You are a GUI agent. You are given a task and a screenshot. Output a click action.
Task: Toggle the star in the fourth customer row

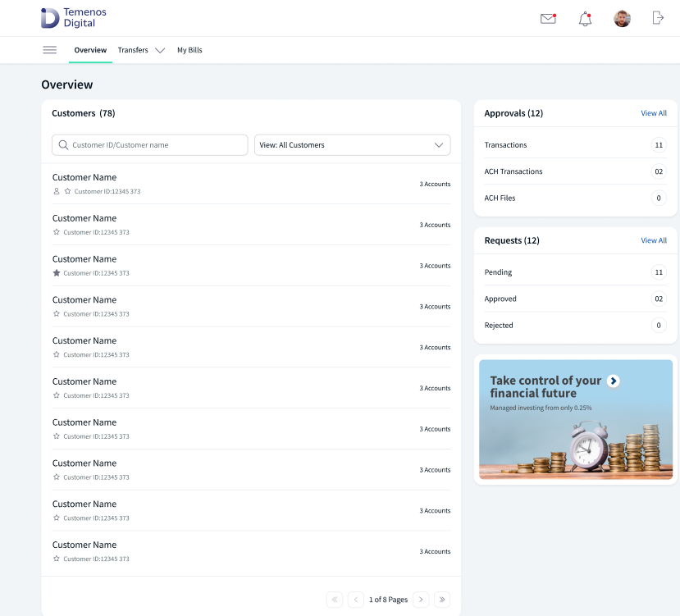[57, 313]
